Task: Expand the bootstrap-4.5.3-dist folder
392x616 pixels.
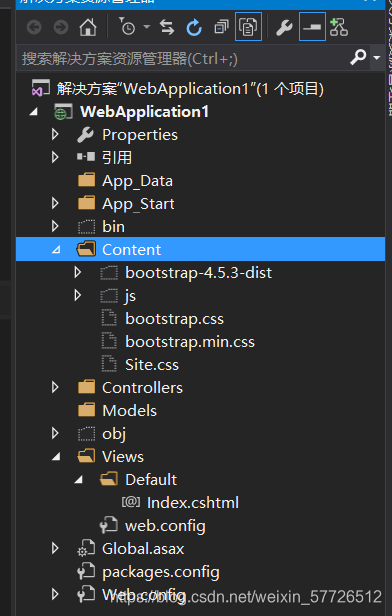Action: (x=78, y=272)
